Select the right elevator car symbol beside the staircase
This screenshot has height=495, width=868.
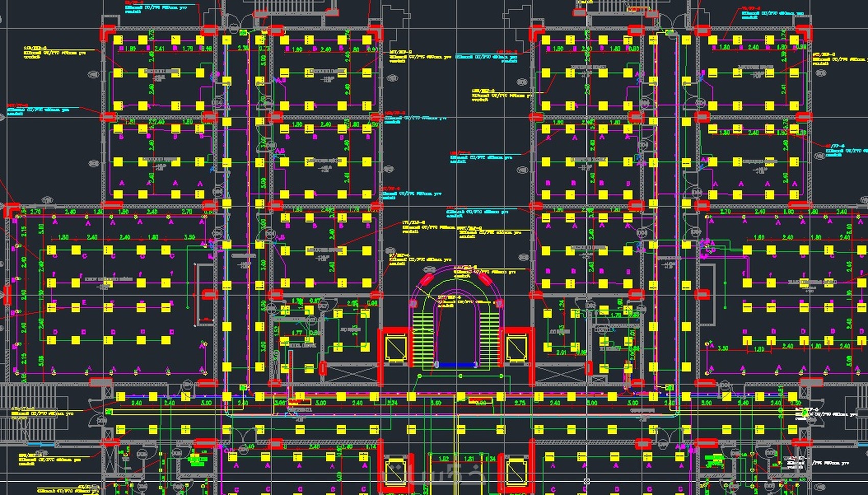[516, 349]
